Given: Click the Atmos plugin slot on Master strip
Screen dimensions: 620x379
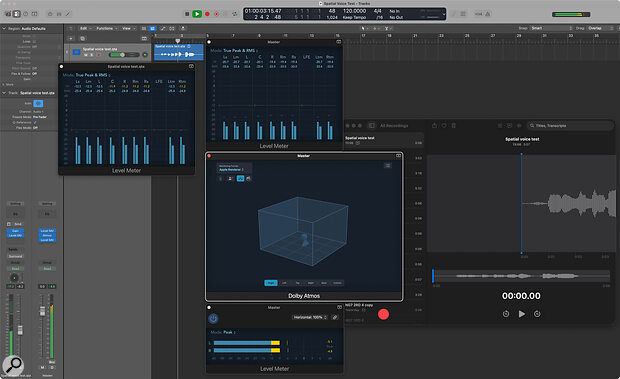Looking at the screenshot, I should [47, 235].
